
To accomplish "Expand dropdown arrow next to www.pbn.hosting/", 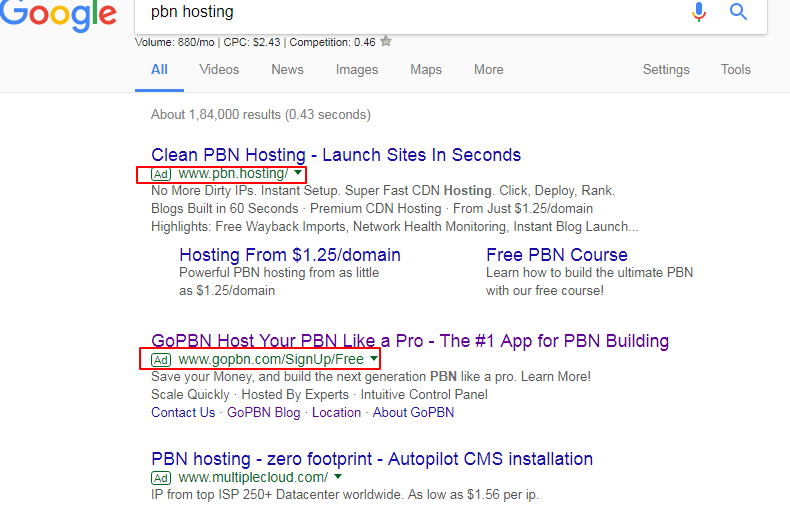I will pyautogui.click(x=298, y=173).
